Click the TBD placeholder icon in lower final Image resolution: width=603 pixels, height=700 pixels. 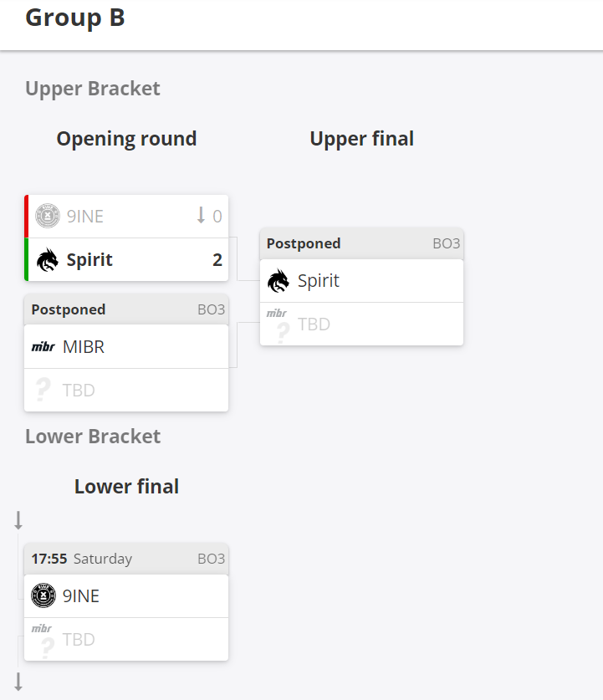coord(43,640)
